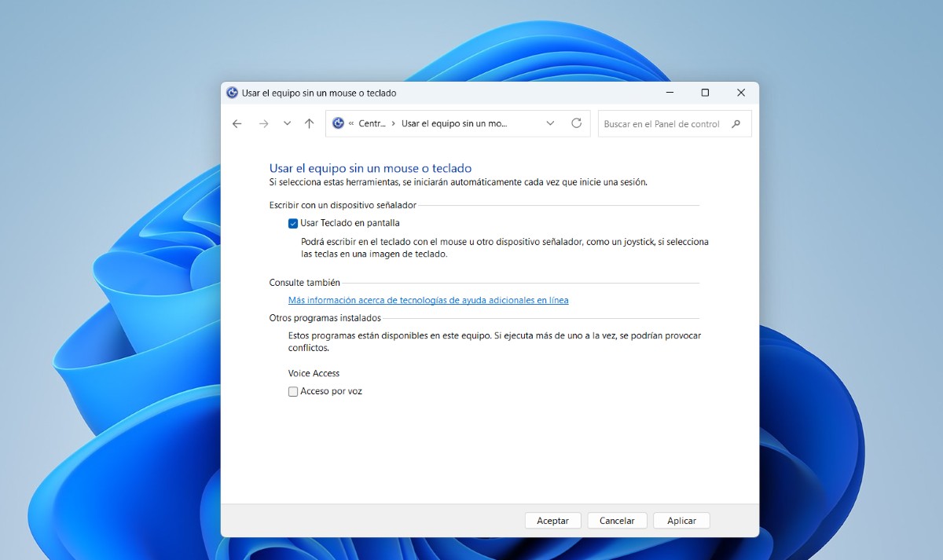Refresh the page with the Refresh icon
This screenshot has width=943, height=560.
click(576, 123)
